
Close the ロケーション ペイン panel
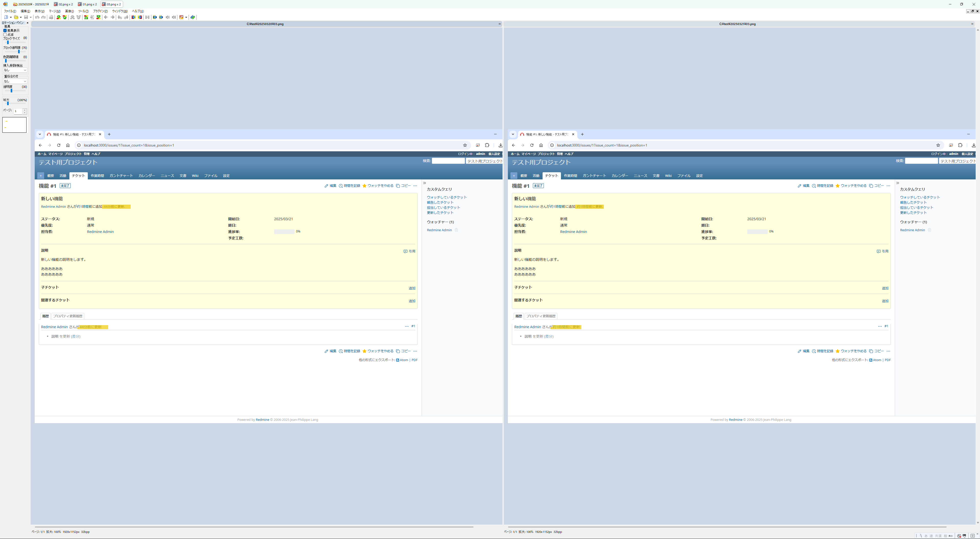click(x=27, y=23)
